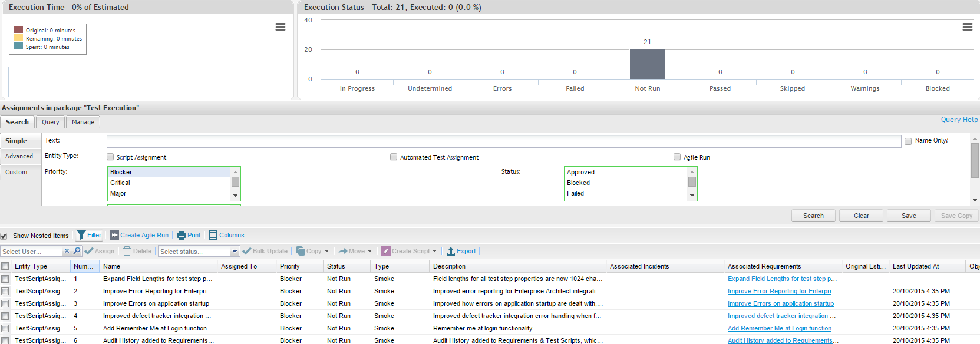Image resolution: width=980 pixels, height=344 pixels.
Task: Open the Select status dropdown
Action: point(235,252)
